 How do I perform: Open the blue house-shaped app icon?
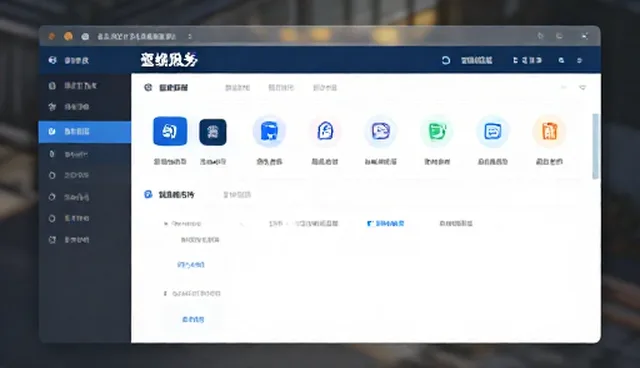pyautogui.click(x=325, y=131)
